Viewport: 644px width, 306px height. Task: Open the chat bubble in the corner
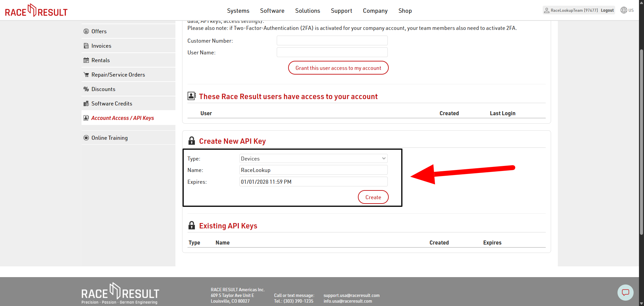(626, 292)
